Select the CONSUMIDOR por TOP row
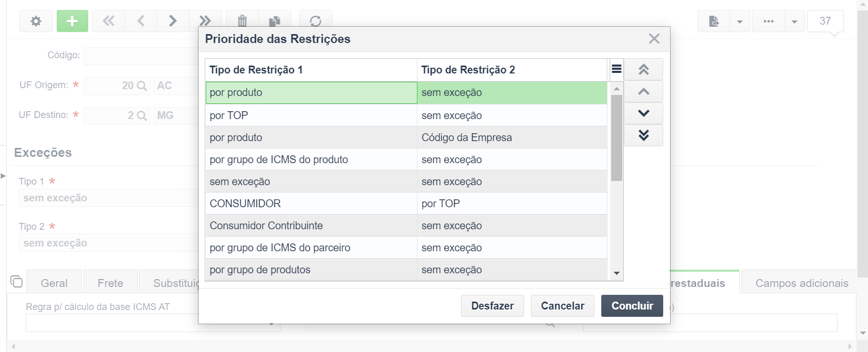 tap(406, 204)
